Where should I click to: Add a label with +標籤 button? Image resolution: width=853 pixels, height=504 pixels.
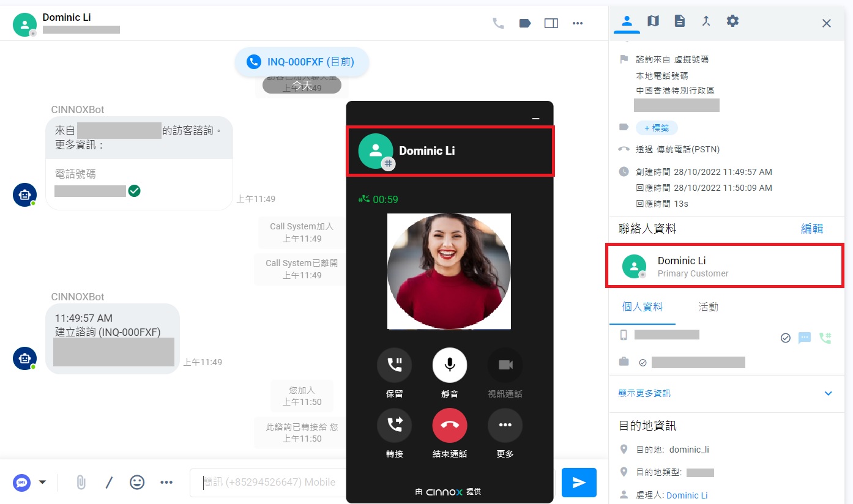point(657,128)
